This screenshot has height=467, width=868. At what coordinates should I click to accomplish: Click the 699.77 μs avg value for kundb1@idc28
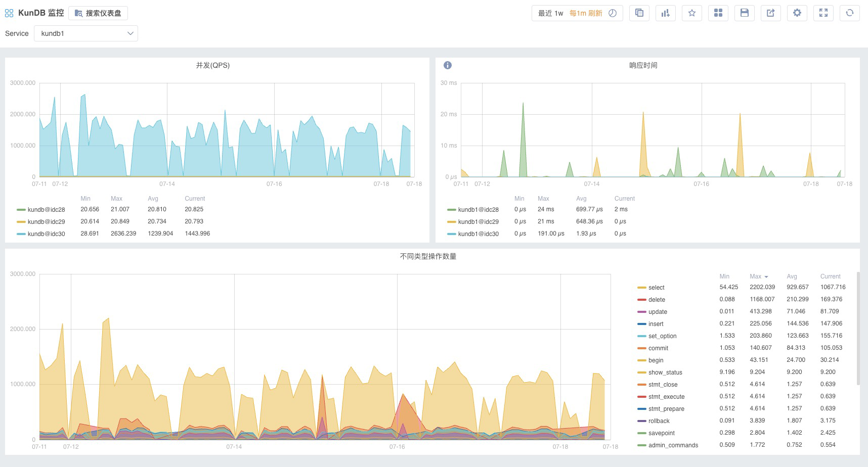[x=589, y=209]
